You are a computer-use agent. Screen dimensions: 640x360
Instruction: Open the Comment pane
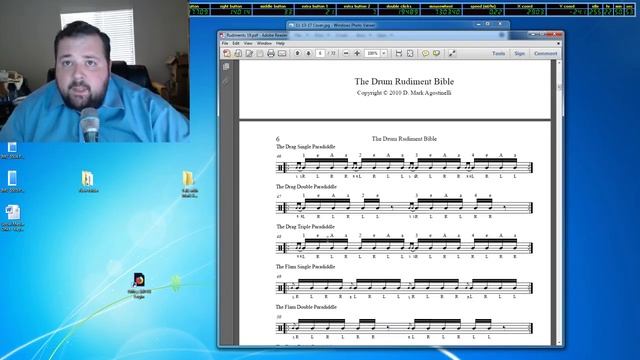(545, 53)
